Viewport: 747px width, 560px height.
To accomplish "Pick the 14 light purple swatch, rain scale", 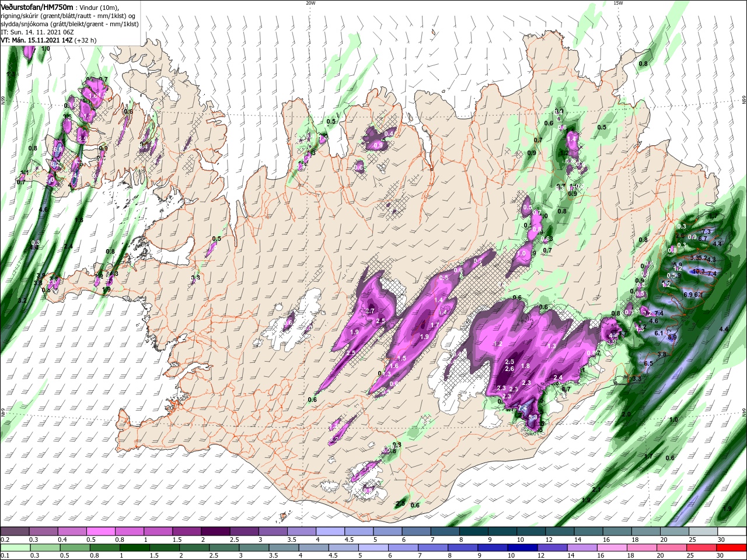I will tap(582, 547).
